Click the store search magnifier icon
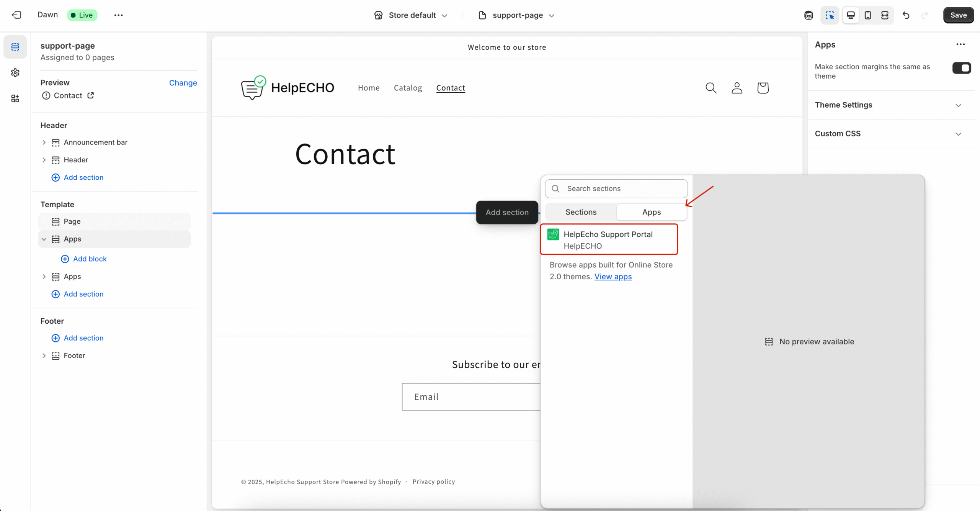The height and width of the screenshot is (511, 980). click(711, 88)
